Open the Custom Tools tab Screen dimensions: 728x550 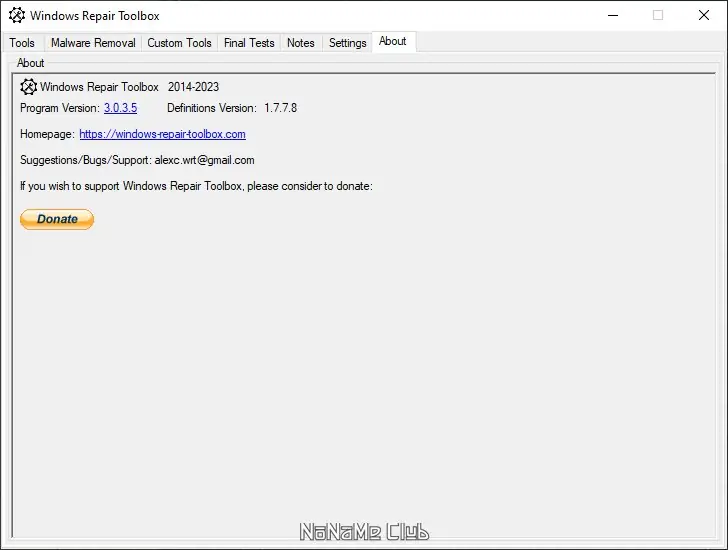click(x=179, y=43)
